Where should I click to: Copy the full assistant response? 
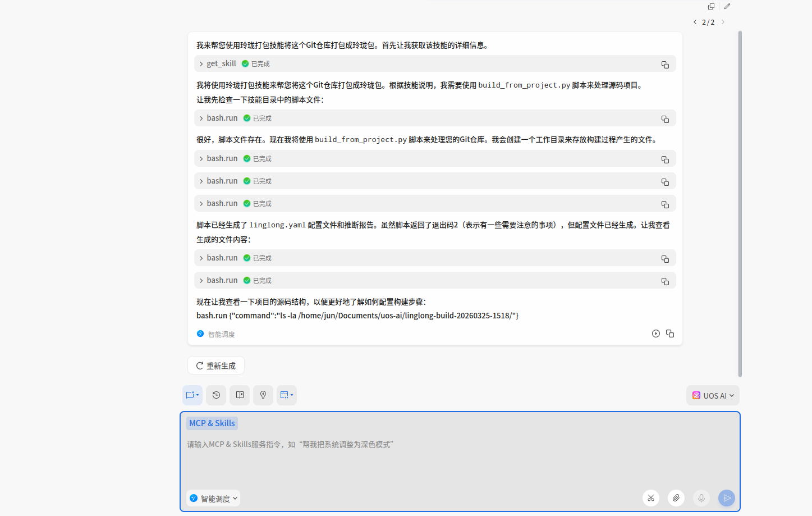(x=670, y=334)
